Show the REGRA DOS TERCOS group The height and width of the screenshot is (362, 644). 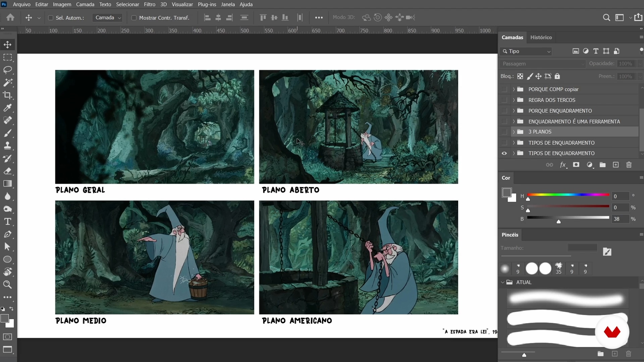coord(504,100)
